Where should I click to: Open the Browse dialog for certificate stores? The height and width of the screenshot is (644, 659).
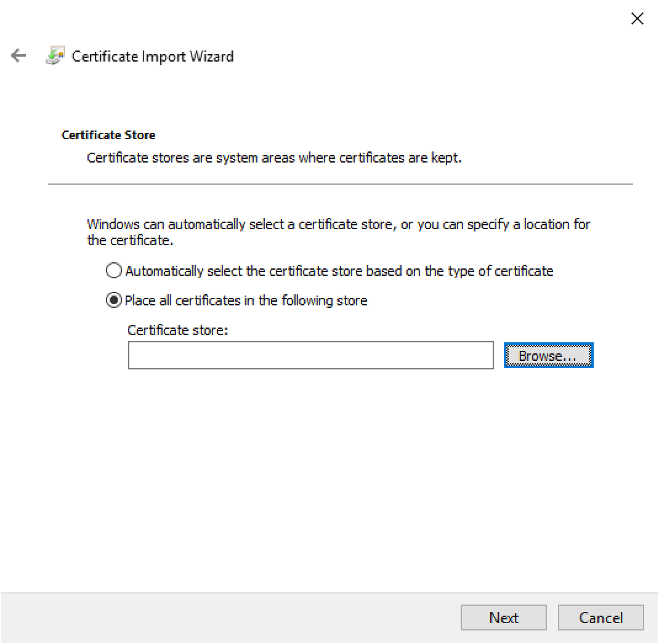tap(548, 355)
